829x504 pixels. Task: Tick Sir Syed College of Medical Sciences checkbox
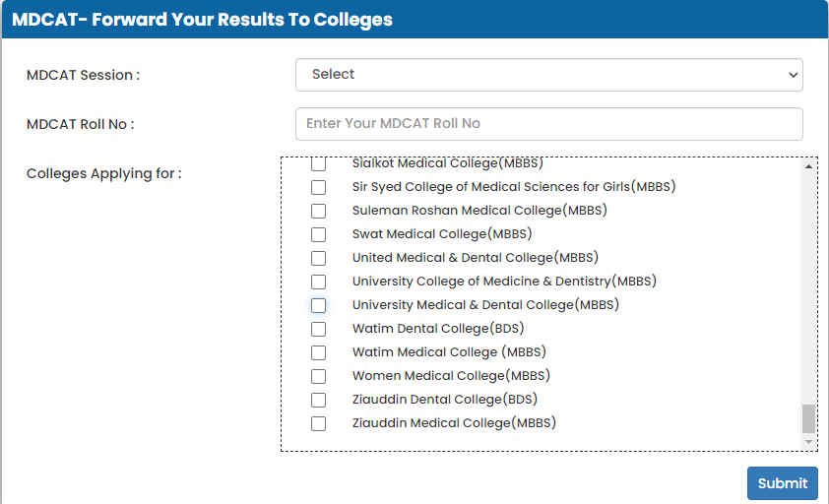(318, 187)
